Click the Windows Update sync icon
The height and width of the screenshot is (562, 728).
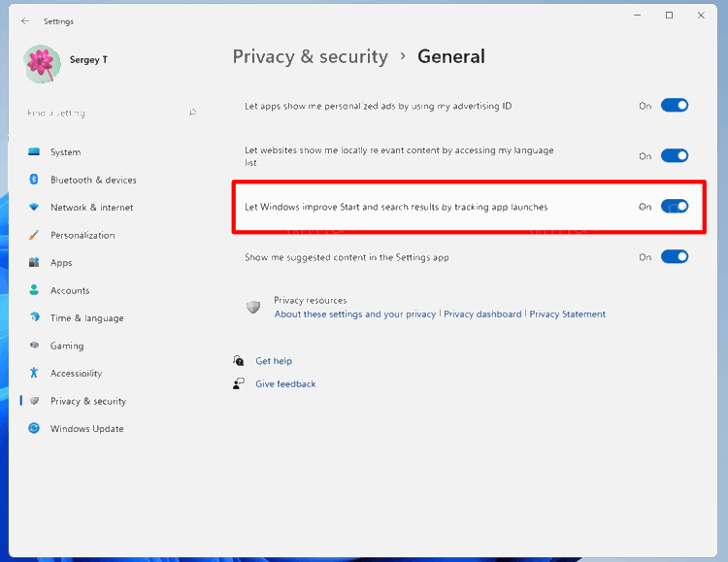34,428
